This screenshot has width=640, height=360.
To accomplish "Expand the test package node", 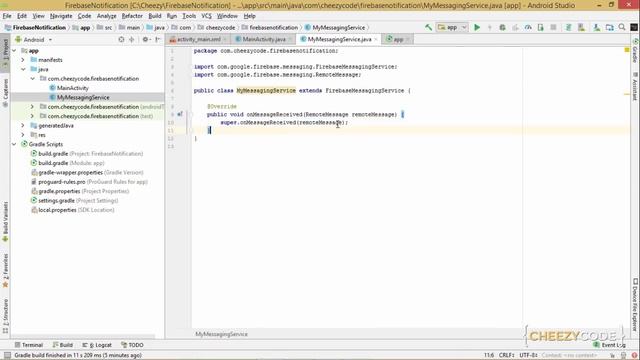I will [32, 116].
